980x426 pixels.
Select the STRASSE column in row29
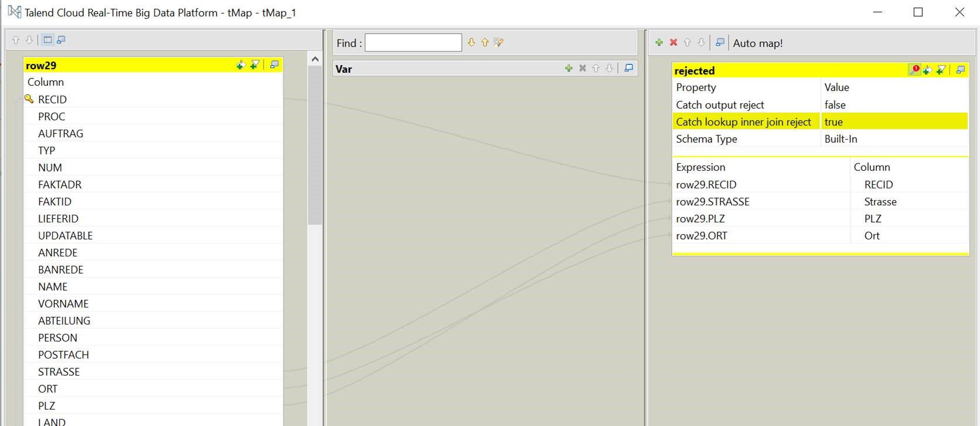(x=59, y=372)
